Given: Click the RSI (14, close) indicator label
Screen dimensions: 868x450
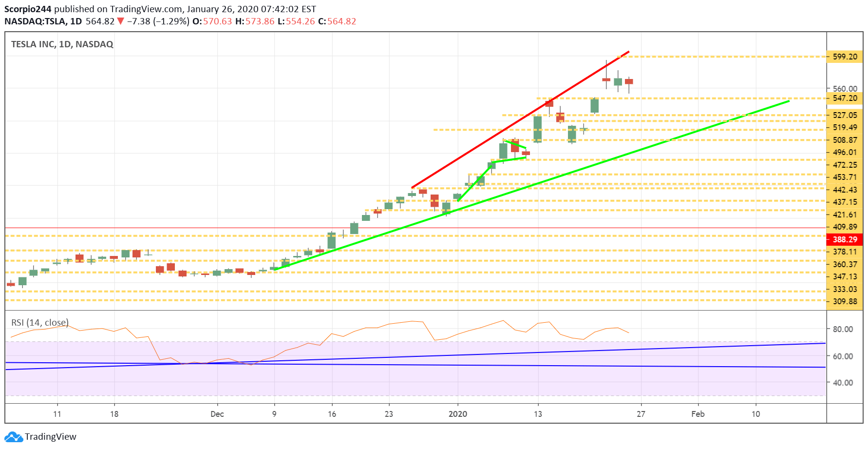Looking at the screenshot, I should [x=40, y=322].
